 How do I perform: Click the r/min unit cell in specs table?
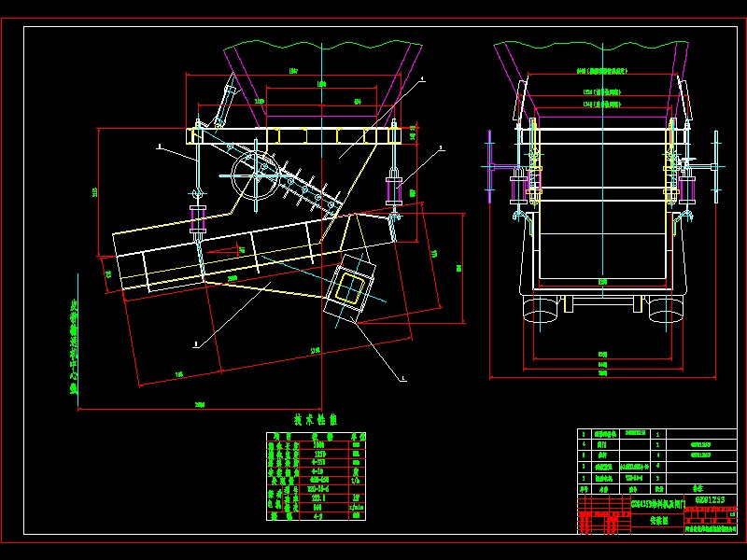(356, 507)
